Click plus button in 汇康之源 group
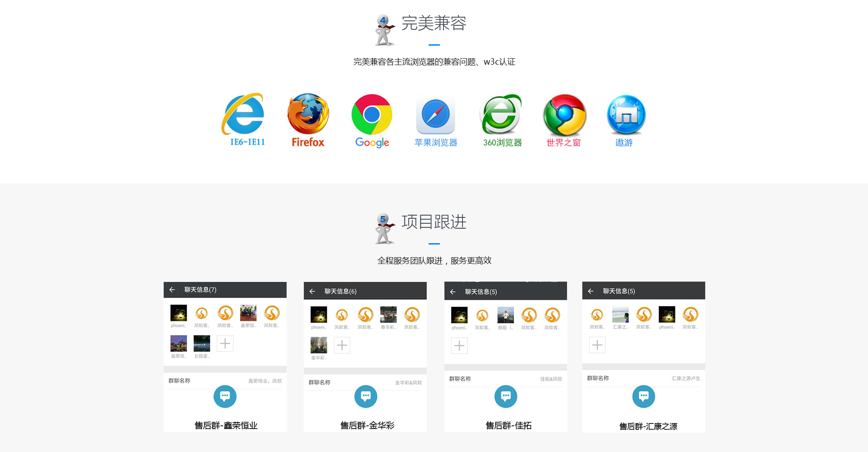Viewport: 868px width, 452px height. click(x=597, y=345)
